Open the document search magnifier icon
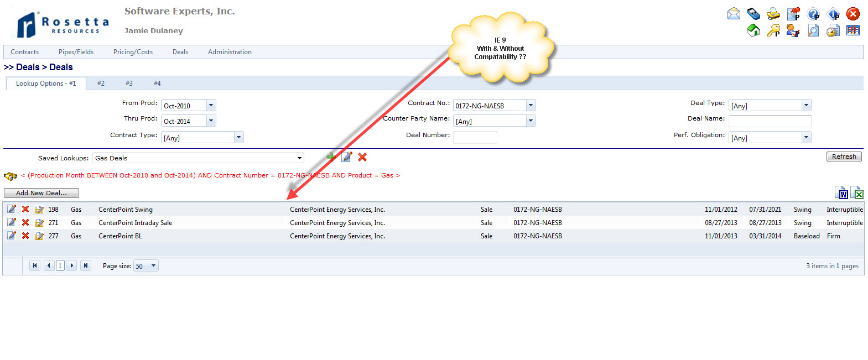This screenshot has width=868, height=360. point(813,30)
